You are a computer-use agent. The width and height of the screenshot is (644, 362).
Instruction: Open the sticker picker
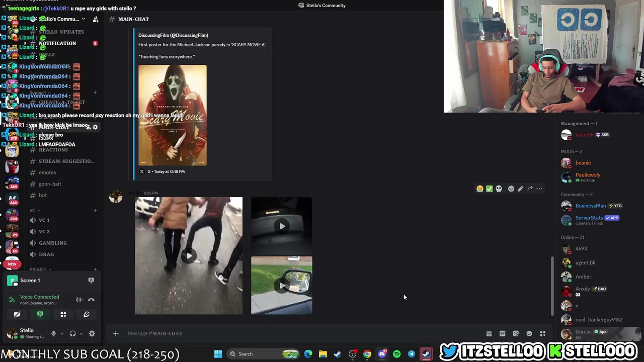pyautogui.click(x=516, y=333)
